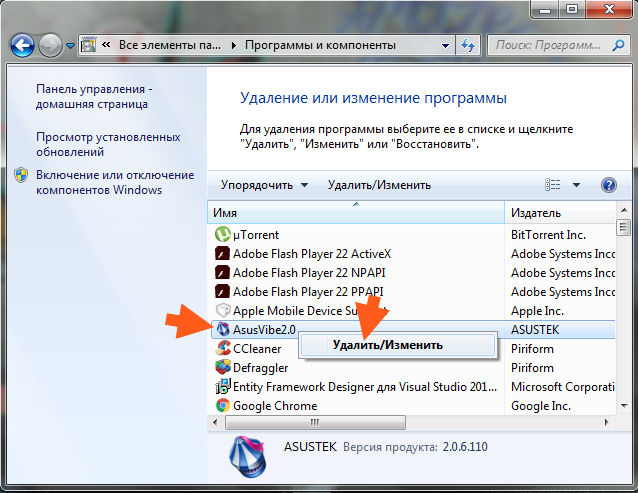Click product version '2.0.6.110' text
Viewport: 638px width, 493px height.
(465, 447)
